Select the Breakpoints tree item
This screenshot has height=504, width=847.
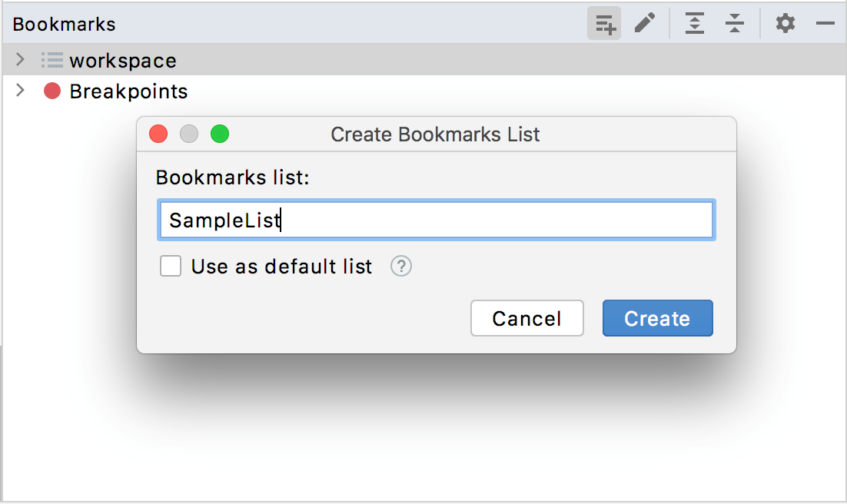[128, 91]
